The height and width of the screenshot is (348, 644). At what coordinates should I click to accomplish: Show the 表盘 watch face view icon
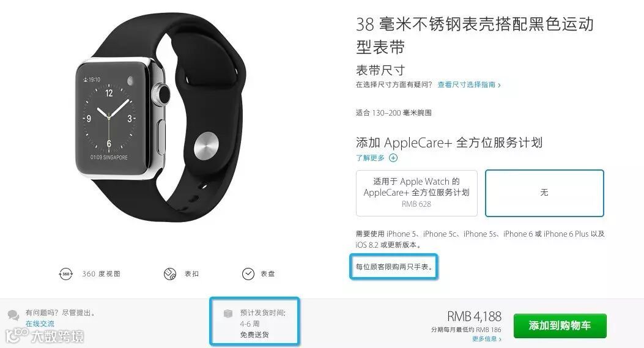[x=248, y=273]
